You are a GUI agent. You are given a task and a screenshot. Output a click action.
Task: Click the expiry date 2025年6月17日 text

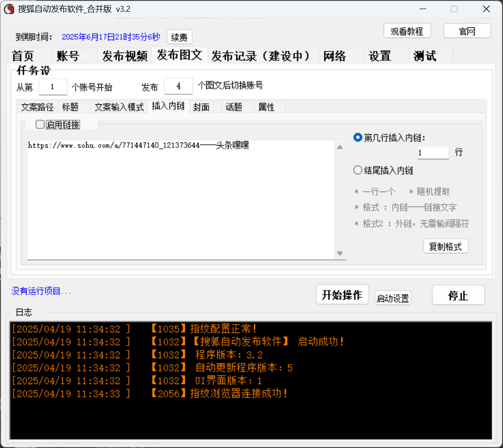point(111,37)
